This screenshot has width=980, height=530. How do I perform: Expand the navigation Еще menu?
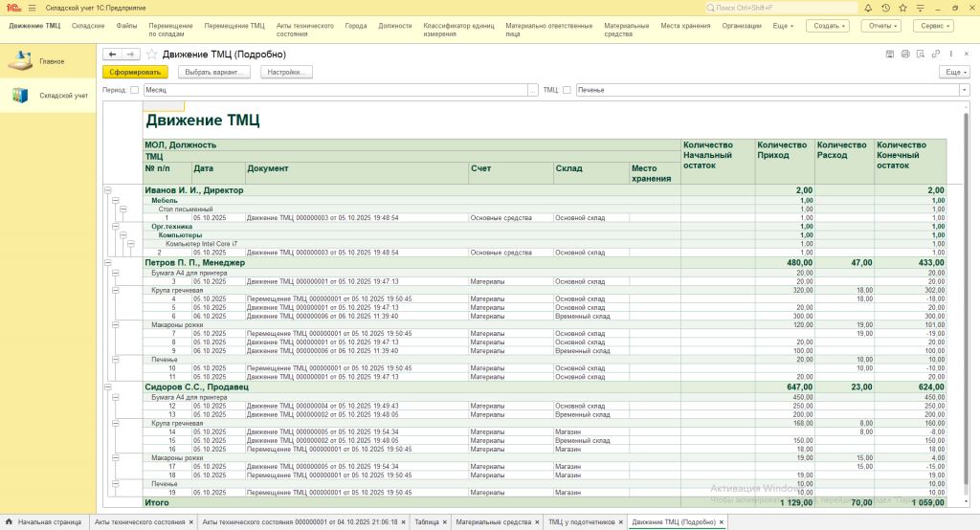click(x=783, y=26)
